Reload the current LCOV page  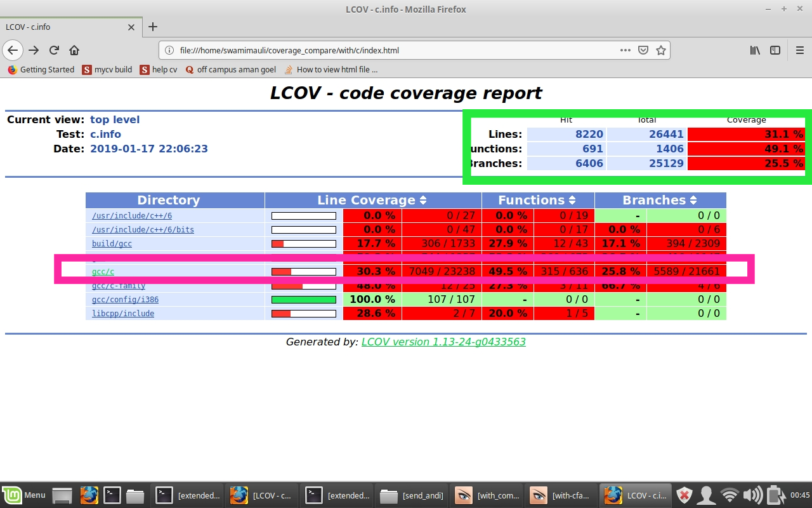pos(54,50)
